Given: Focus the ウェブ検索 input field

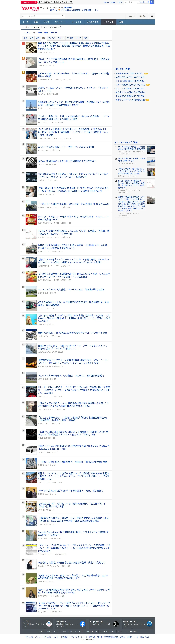Looking at the screenshot, I should 130,2.
